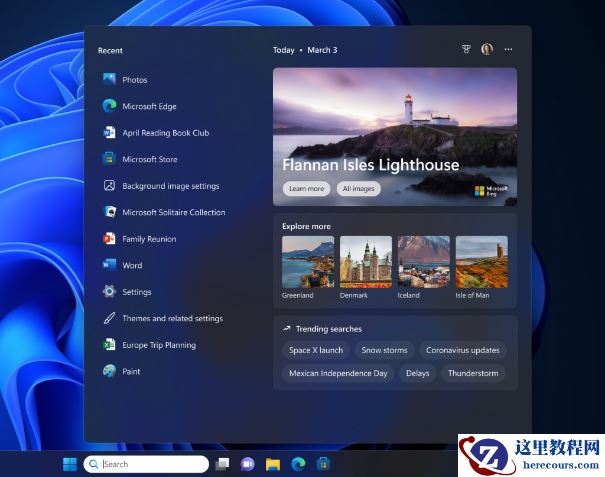Open the user profile avatar
The height and width of the screenshot is (477, 605).
487,49
